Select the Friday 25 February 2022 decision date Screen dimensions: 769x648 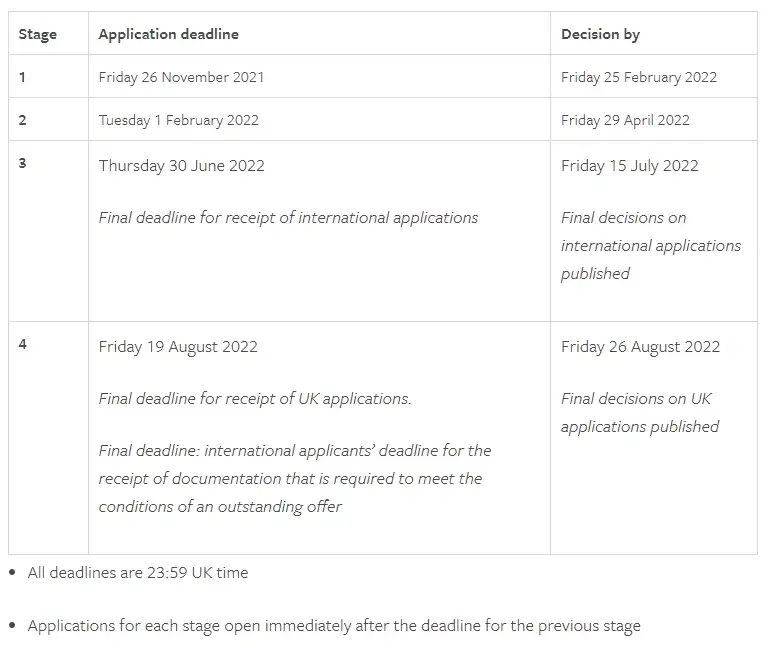(638, 77)
